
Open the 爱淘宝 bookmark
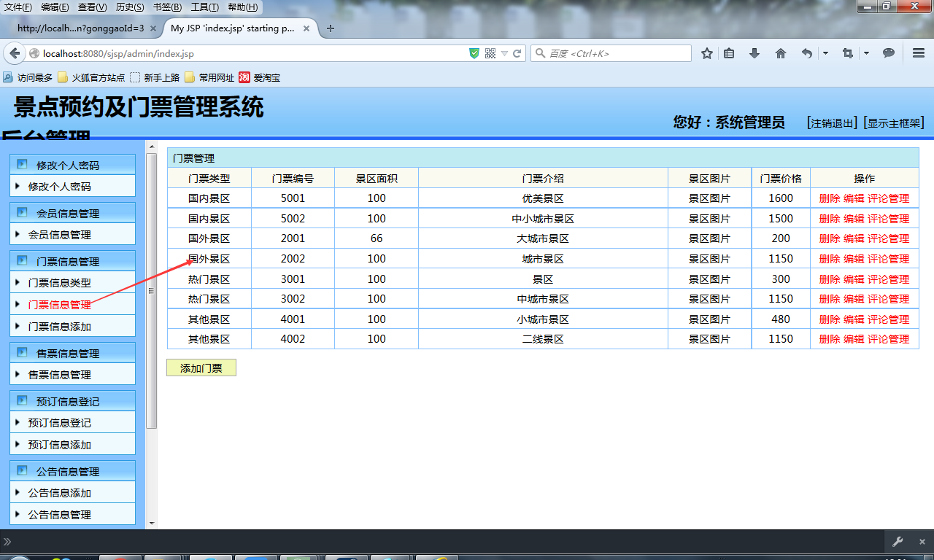pos(260,77)
